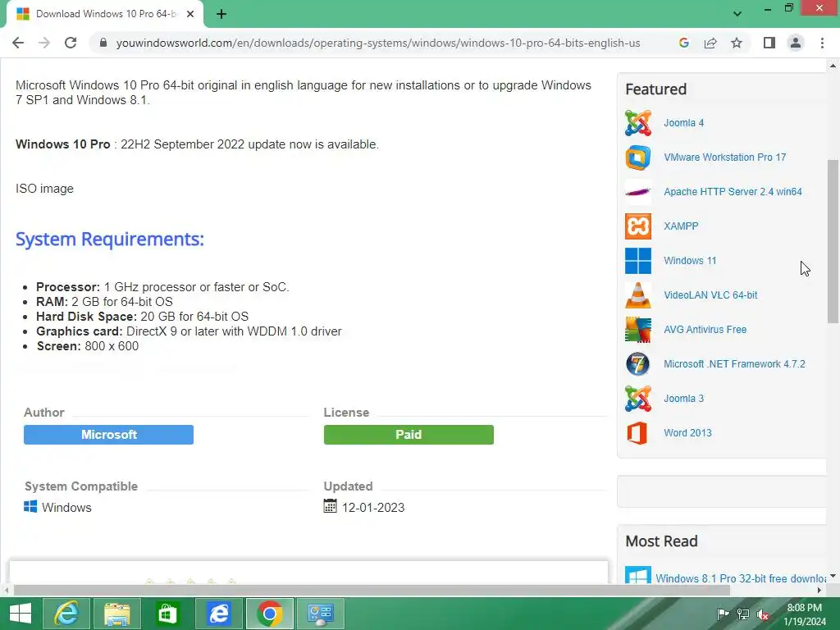Click the address bar URL field
Viewport: 840px width, 630px height.
(x=377, y=43)
